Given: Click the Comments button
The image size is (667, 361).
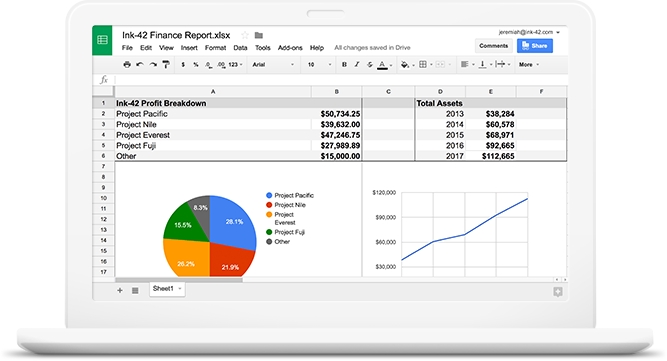Looking at the screenshot, I should tap(493, 46).
